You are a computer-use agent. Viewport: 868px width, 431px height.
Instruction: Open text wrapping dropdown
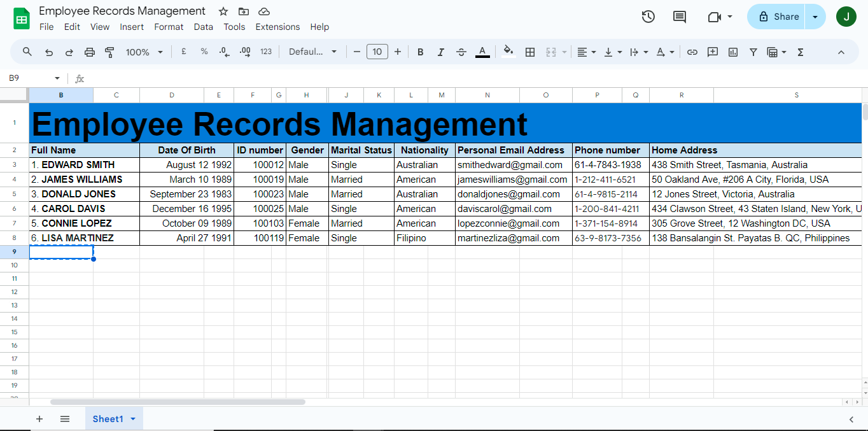pyautogui.click(x=638, y=52)
